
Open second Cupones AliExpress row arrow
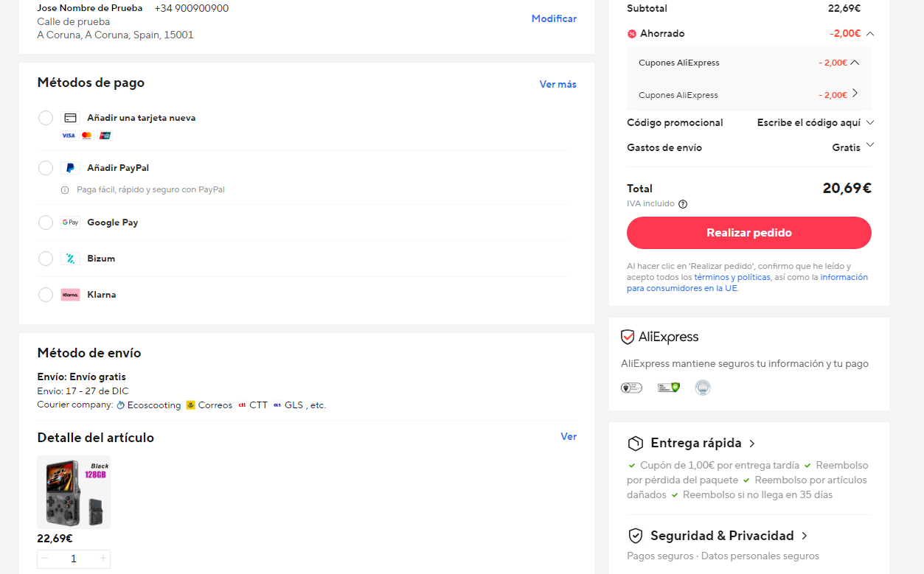[855, 93]
